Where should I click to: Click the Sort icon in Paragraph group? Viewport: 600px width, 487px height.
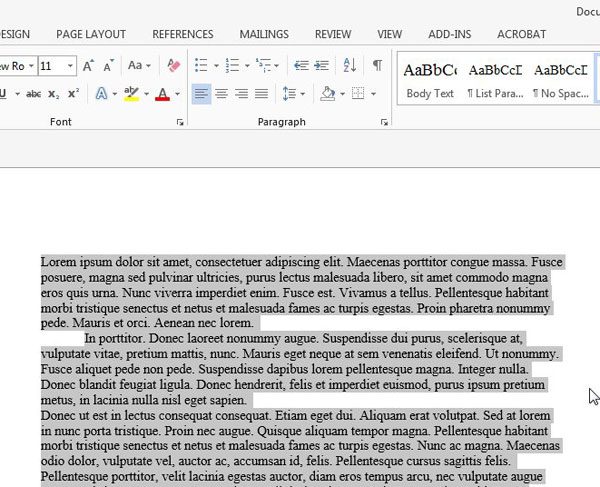349,66
